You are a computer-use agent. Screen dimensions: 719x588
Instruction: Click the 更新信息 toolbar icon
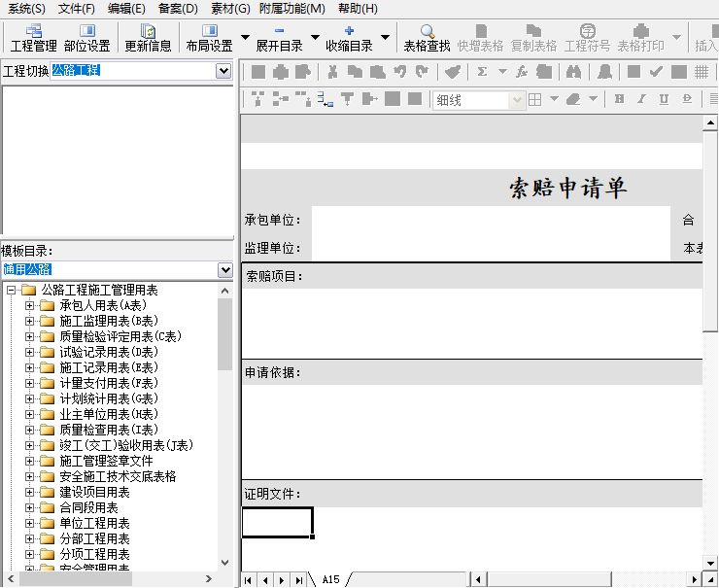148,38
